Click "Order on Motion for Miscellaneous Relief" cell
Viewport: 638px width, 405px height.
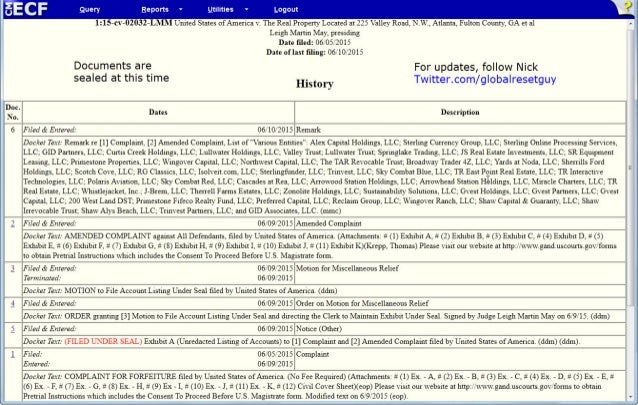point(460,303)
